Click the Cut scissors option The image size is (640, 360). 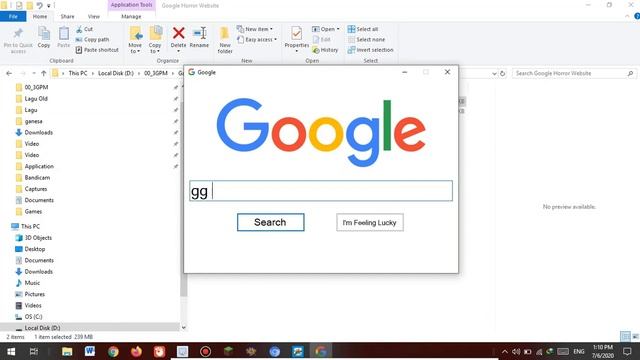[x=84, y=29]
